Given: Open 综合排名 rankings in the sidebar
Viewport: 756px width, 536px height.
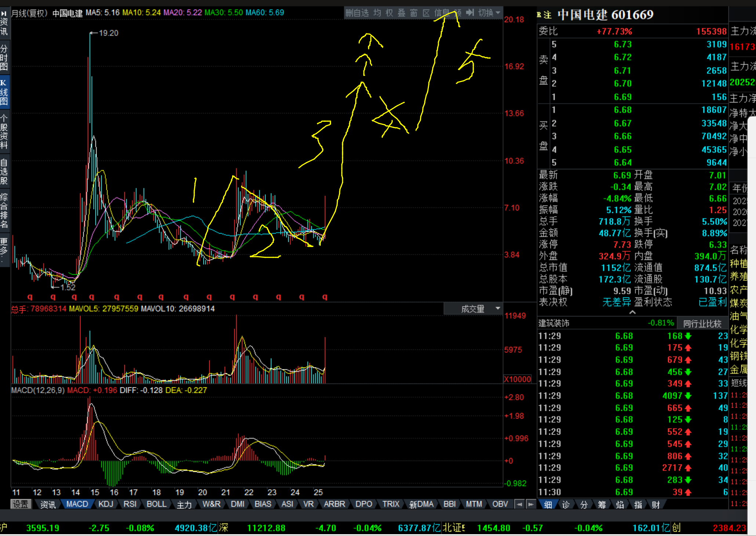Looking at the screenshot, I should [x=4, y=210].
